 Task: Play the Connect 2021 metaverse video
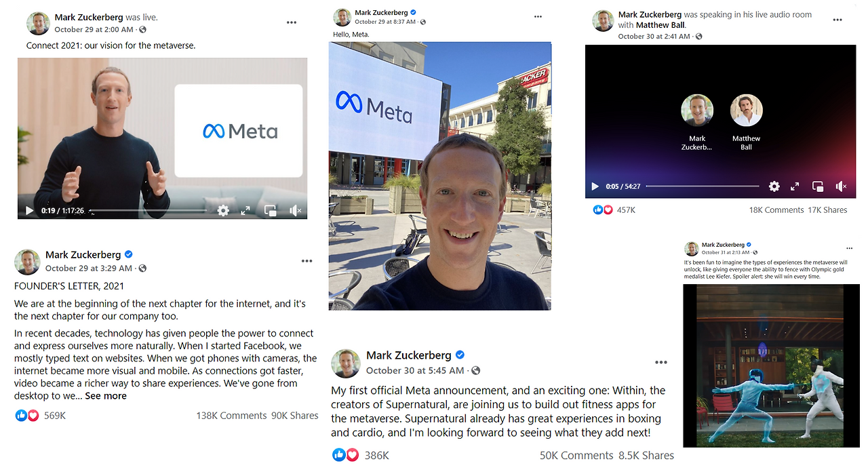29,211
